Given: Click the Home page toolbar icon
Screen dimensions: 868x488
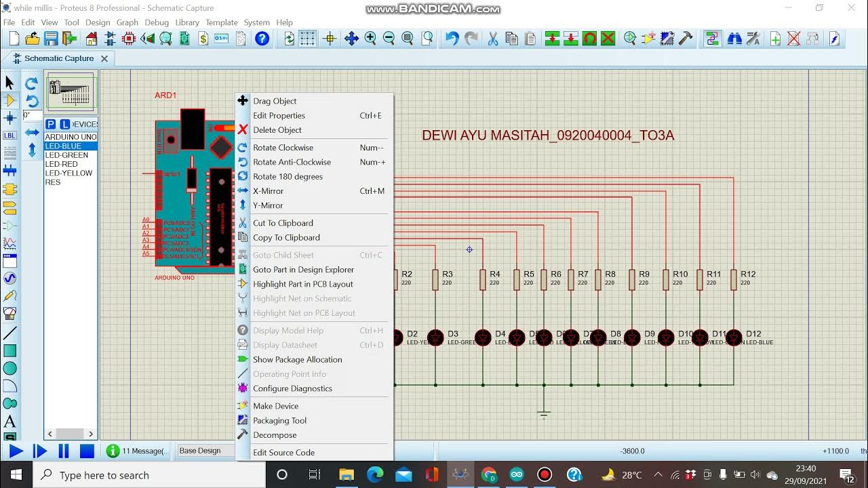Looking at the screenshot, I should pyautogui.click(x=90, y=39).
